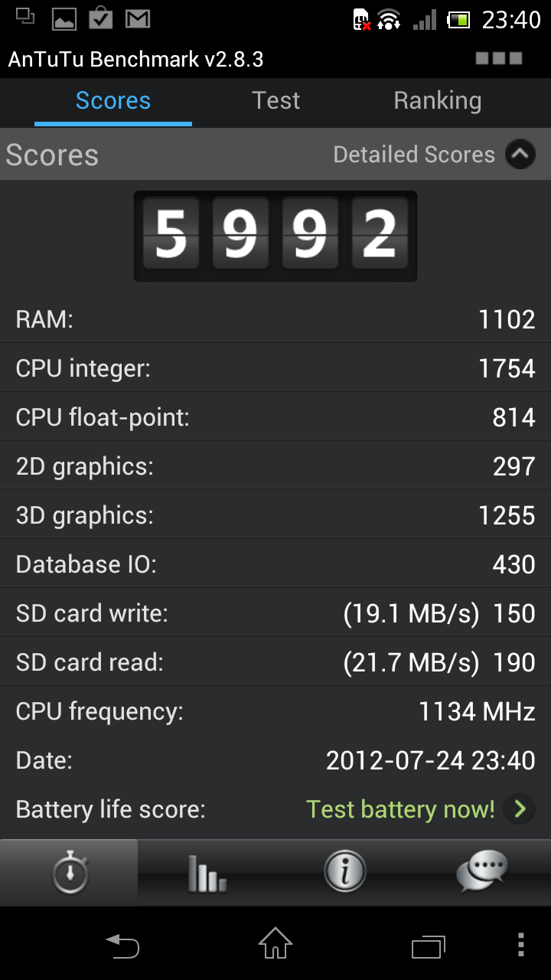Viewport: 551px width, 980px height.
Task: Tap the 5992 total score counter
Action: (275, 236)
